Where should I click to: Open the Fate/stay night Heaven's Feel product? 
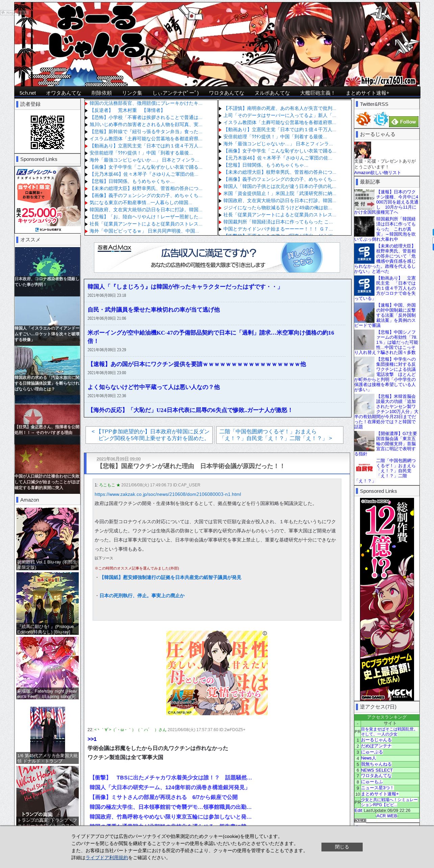click(x=47, y=668)
